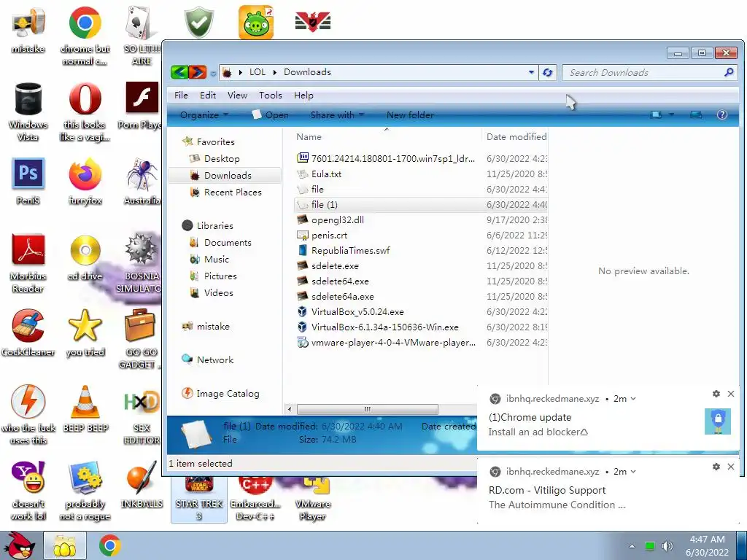Click the change view icon
The width and height of the screenshot is (747, 560).
click(657, 114)
